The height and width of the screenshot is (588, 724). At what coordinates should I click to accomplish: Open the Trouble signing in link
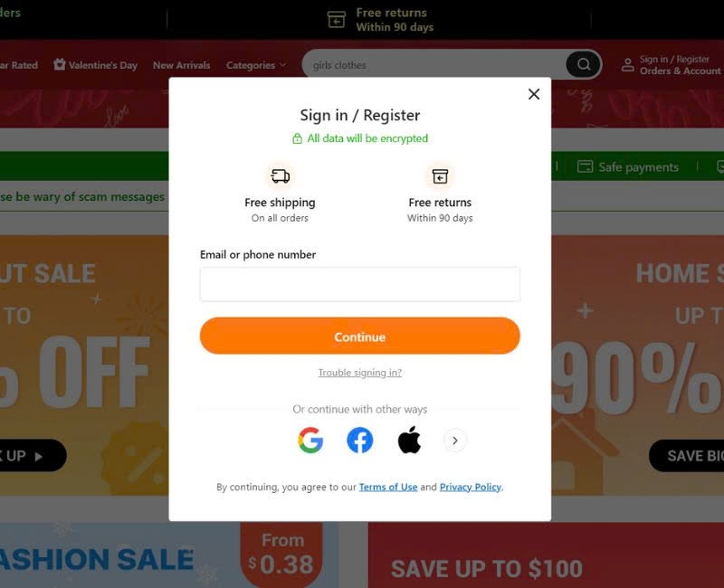359,373
